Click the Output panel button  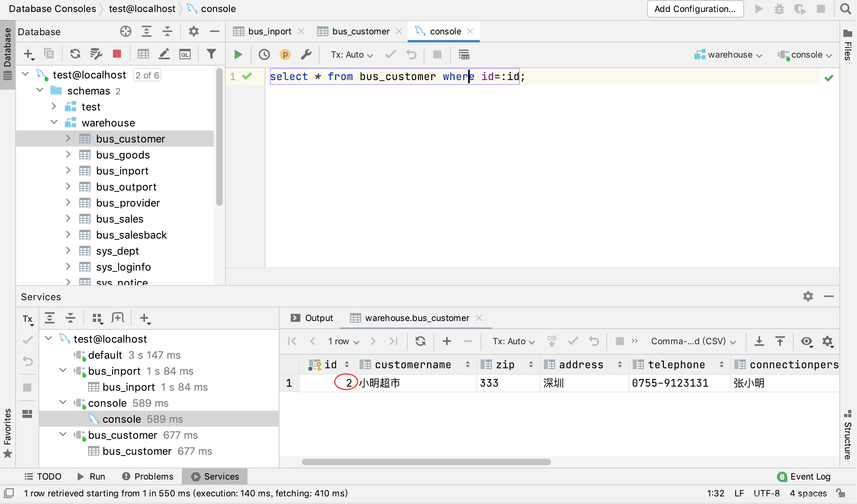coord(313,318)
